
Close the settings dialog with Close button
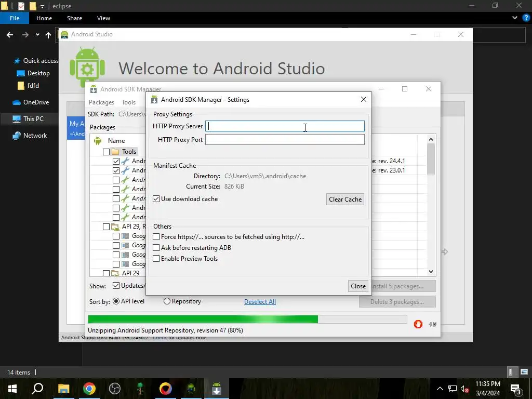358,286
